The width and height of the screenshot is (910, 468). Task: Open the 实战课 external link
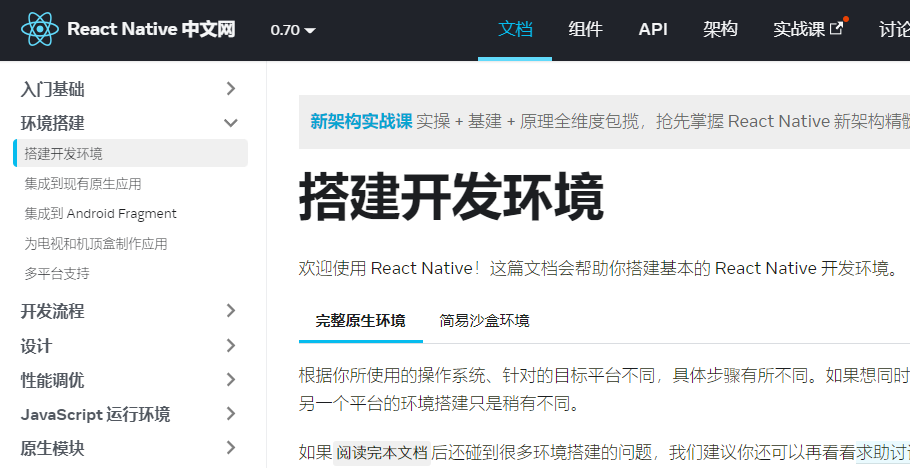click(x=807, y=29)
